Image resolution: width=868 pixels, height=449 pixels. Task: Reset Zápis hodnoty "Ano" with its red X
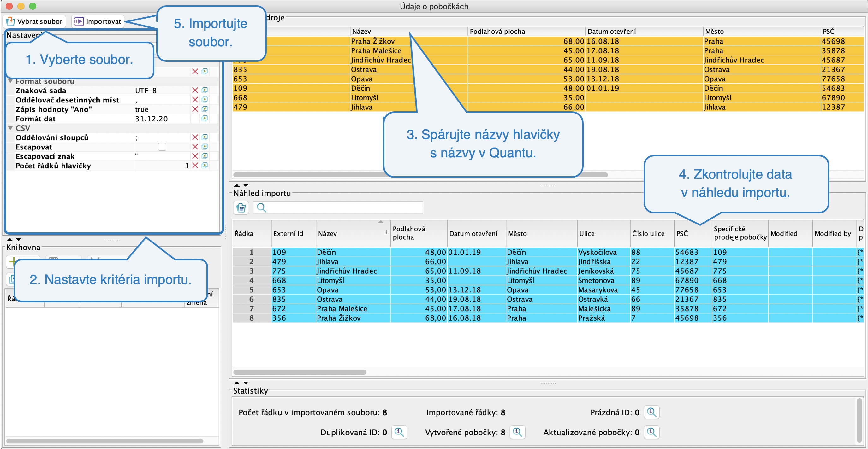tap(195, 109)
